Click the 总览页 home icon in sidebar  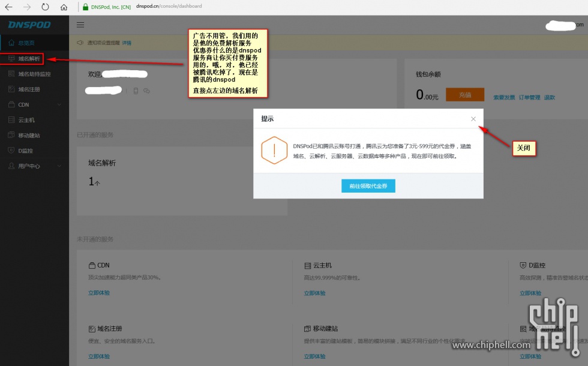[11, 43]
